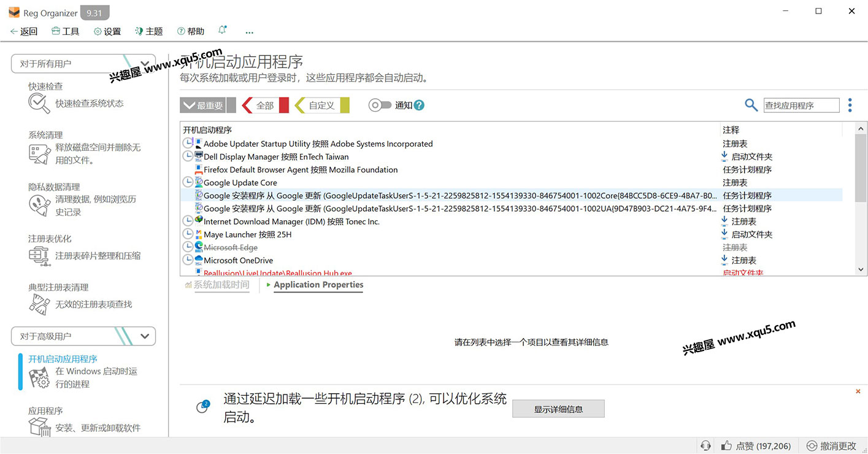Screen dimensions: 868x454
Task: Click the Quick Check magnifier icon
Action: [x=39, y=103]
